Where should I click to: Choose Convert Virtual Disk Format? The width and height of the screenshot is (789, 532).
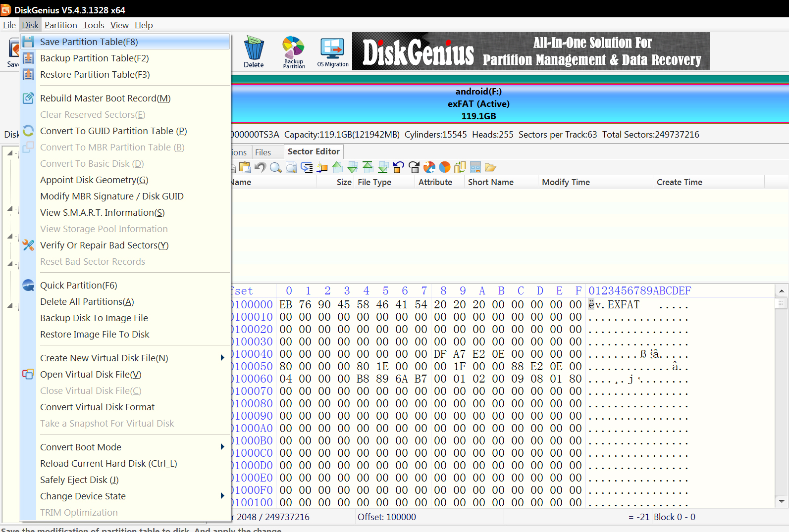point(125,407)
